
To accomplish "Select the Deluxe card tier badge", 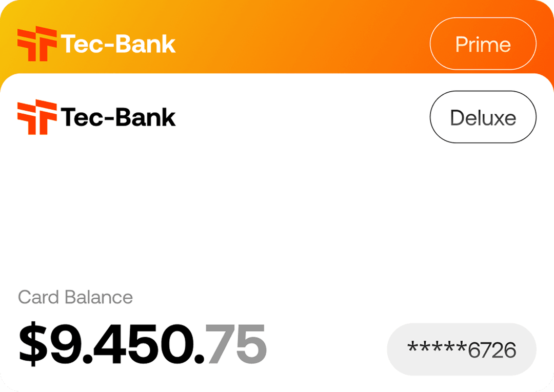I will click(x=483, y=117).
